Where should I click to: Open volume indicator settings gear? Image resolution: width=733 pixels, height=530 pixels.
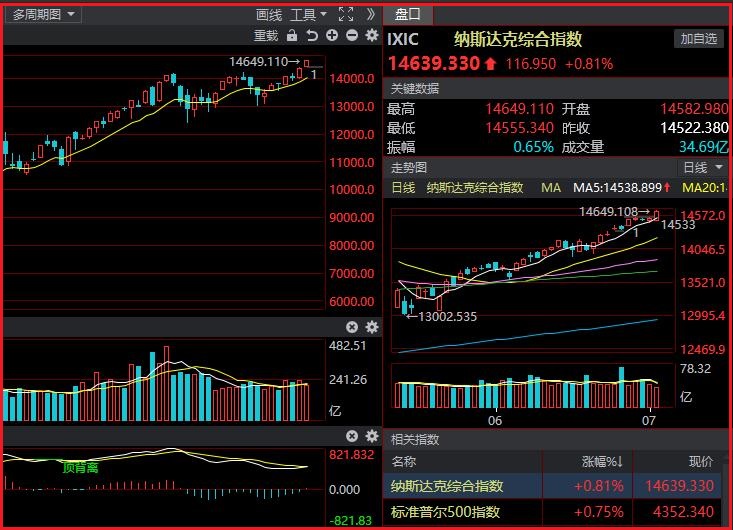tap(372, 327)
